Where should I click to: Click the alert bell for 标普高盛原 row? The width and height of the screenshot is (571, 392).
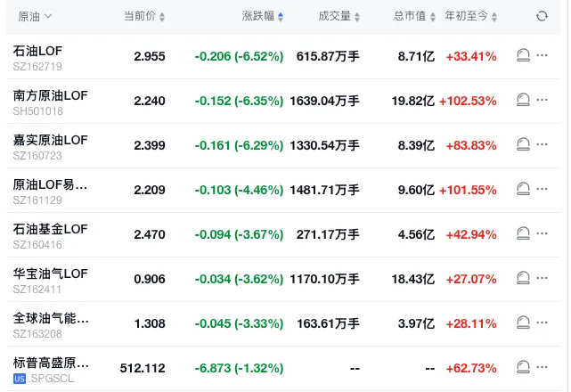[524, 366]
